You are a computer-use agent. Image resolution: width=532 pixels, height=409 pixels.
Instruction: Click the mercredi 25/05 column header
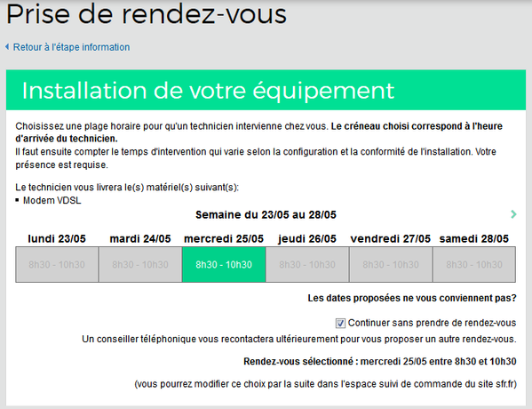[224, 239]
